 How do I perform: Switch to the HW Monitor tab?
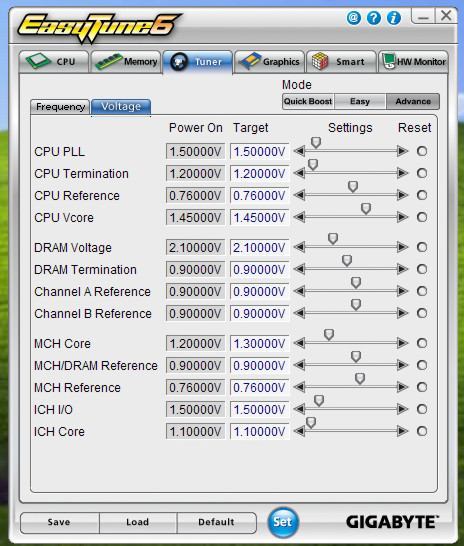click(x=413, y=62)
